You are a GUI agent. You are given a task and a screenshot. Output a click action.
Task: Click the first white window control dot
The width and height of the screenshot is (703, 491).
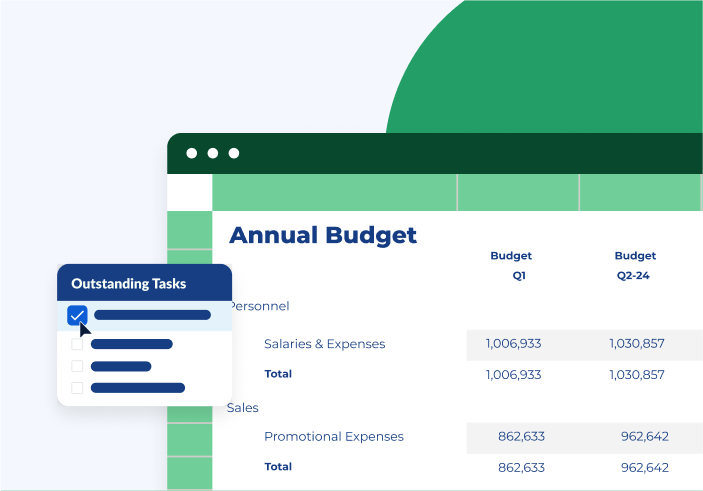[191, 153]
